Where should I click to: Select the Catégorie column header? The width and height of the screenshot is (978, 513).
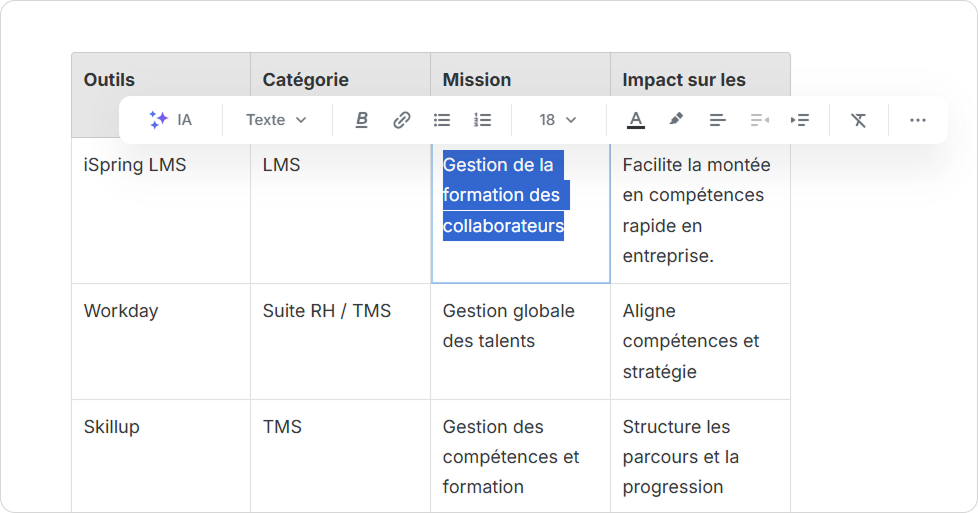(x=305, y=79)
